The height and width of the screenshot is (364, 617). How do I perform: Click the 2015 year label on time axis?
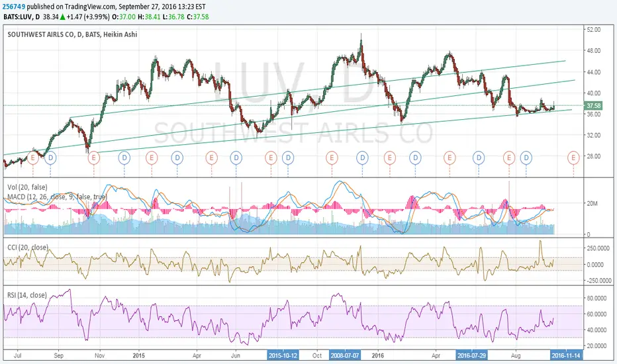click(x=138, y=355)
